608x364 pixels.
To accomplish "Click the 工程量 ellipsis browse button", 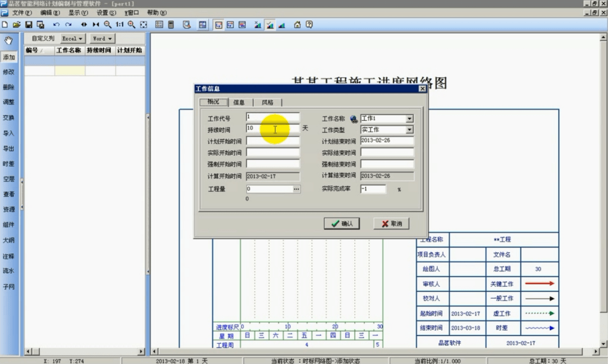I will (297, 189).
